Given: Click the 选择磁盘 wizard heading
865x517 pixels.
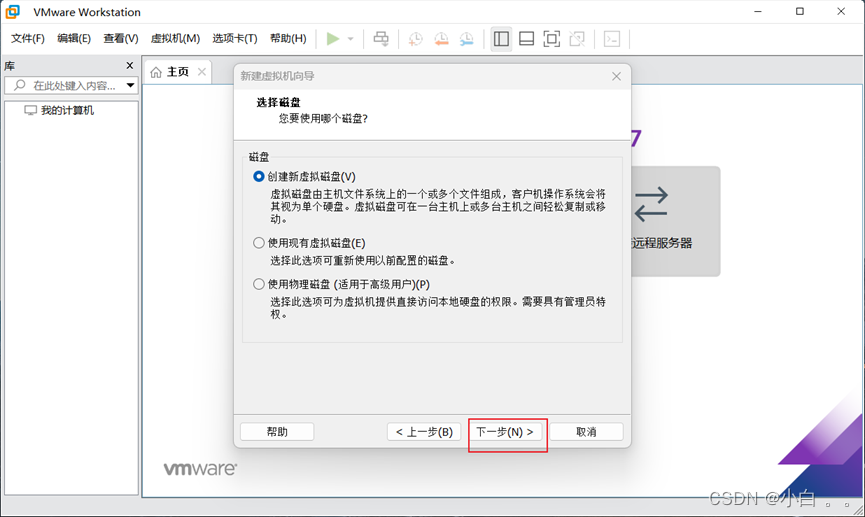Looking at the screenshot, I should (278, 102).
